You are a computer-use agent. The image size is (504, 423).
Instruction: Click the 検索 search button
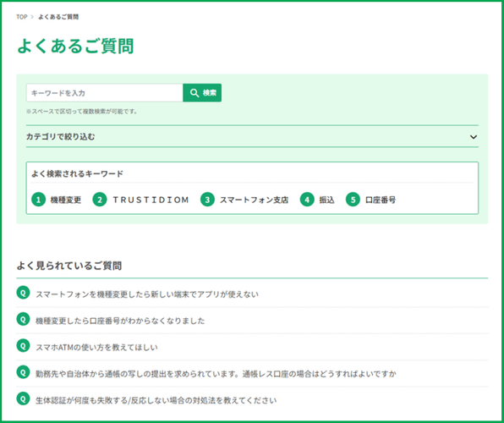pos(202,93)
